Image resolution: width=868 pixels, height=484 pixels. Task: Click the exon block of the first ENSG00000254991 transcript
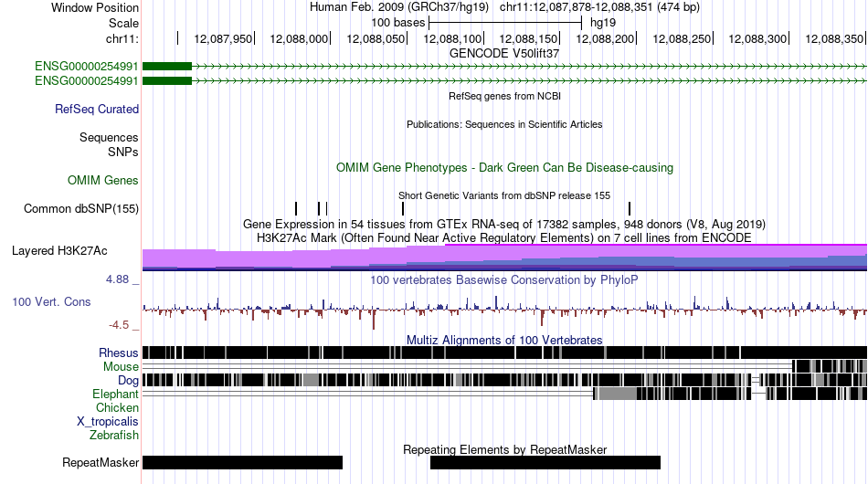pyautogui.click(x=167, y=67)
